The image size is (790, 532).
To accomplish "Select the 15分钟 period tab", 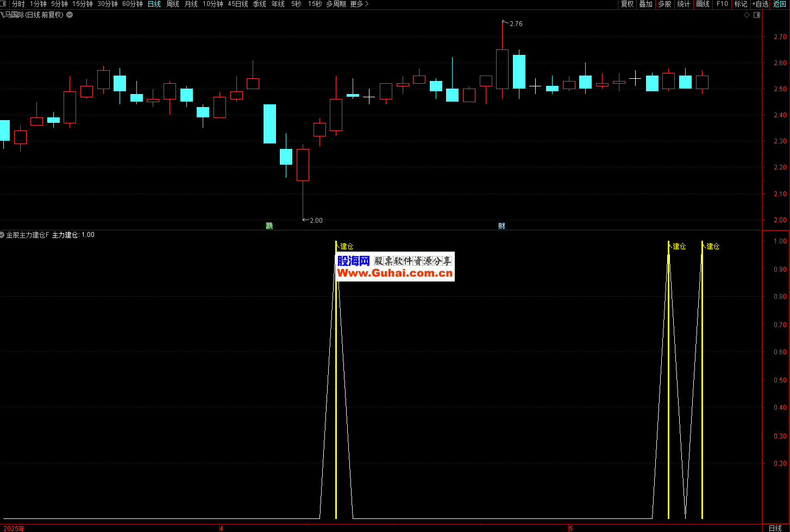I will pyautogui.click(x=83, y=4).
